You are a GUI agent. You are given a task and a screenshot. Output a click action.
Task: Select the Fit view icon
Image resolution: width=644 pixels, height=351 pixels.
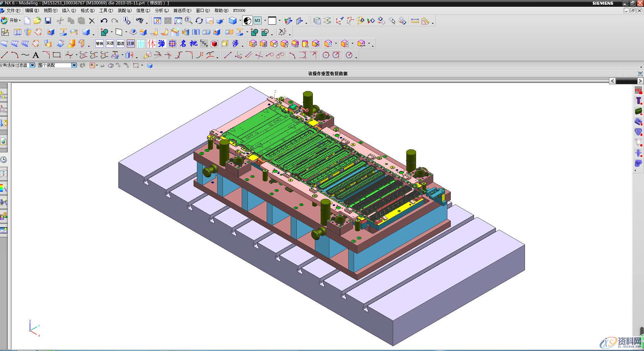point(157,21)
